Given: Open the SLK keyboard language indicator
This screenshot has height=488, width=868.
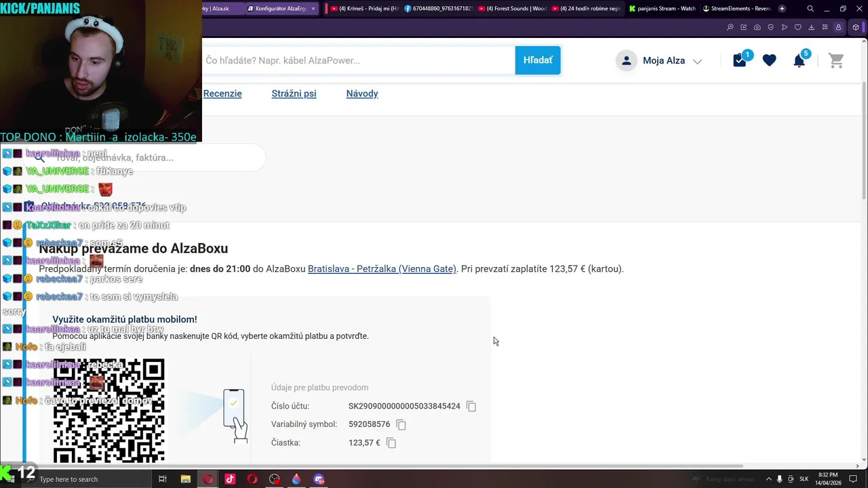Looking at the screenshot, I should tap(804, 479).
